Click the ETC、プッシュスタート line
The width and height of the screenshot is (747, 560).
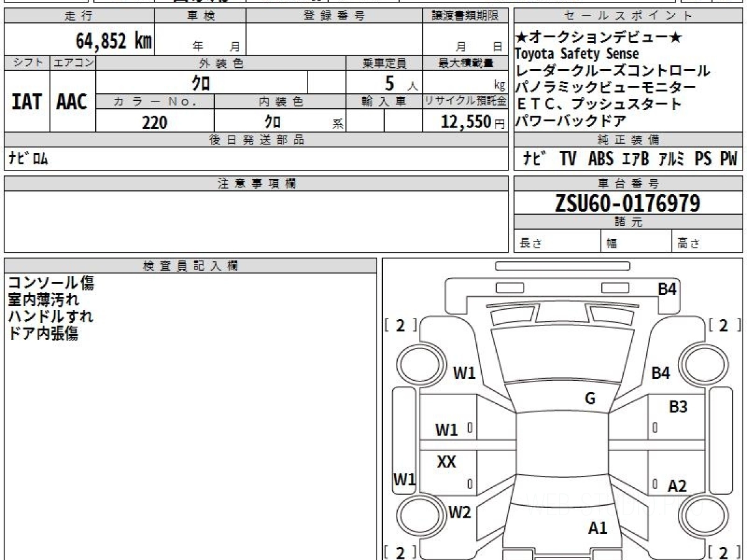point(599,105)
